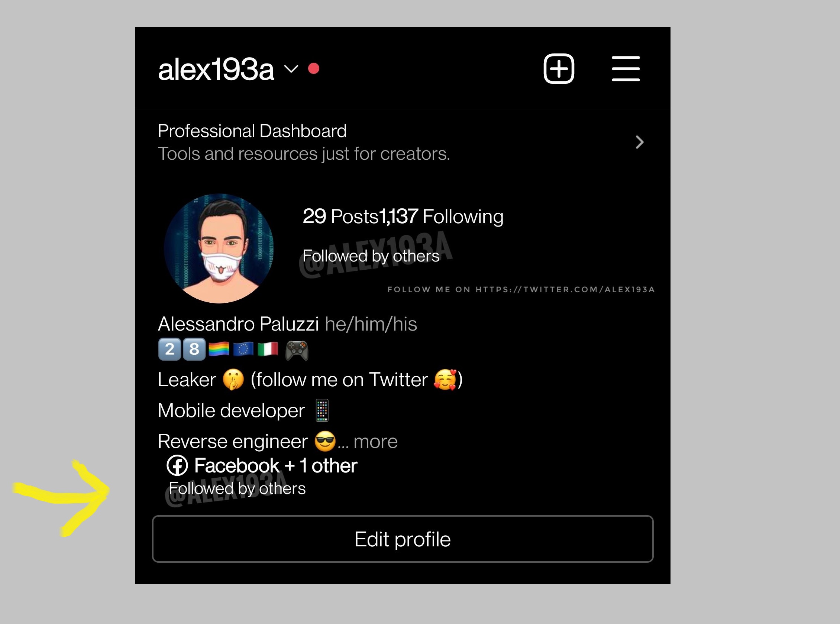Tap the red notification dot beside the username
This screenshot has height=624, width=840.
click(x=314, y=68)
